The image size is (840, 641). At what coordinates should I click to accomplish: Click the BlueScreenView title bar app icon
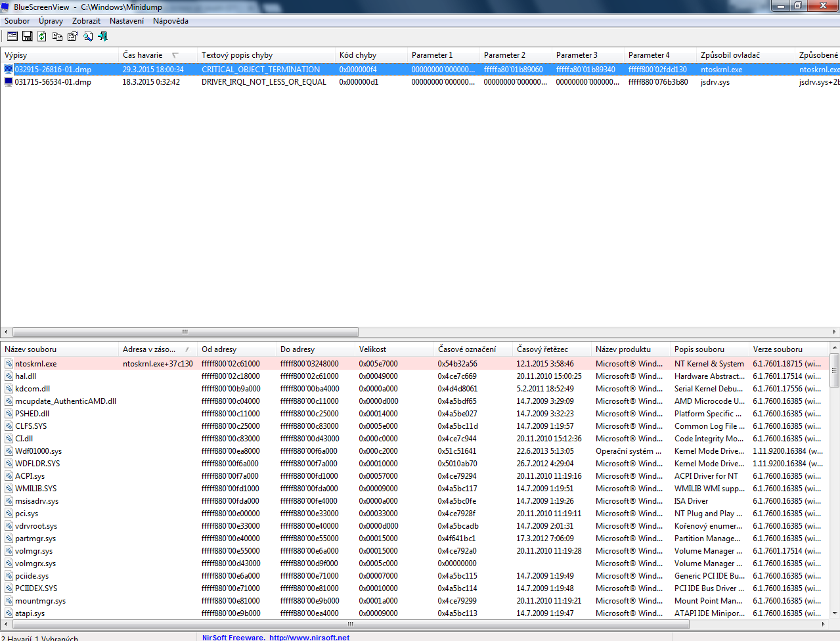(x=6, y=7)
